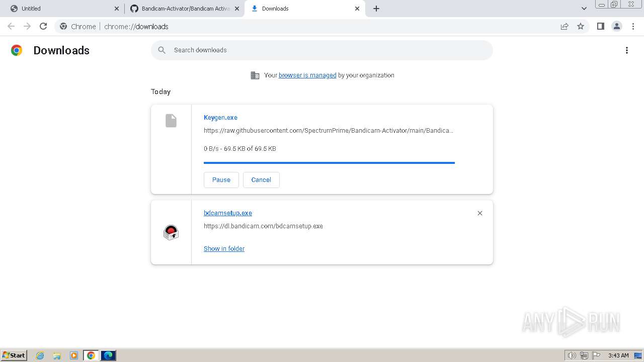Click the browser forward arrow
The width and height of the screenshot is (644, 362).
[x=27, y=26]
